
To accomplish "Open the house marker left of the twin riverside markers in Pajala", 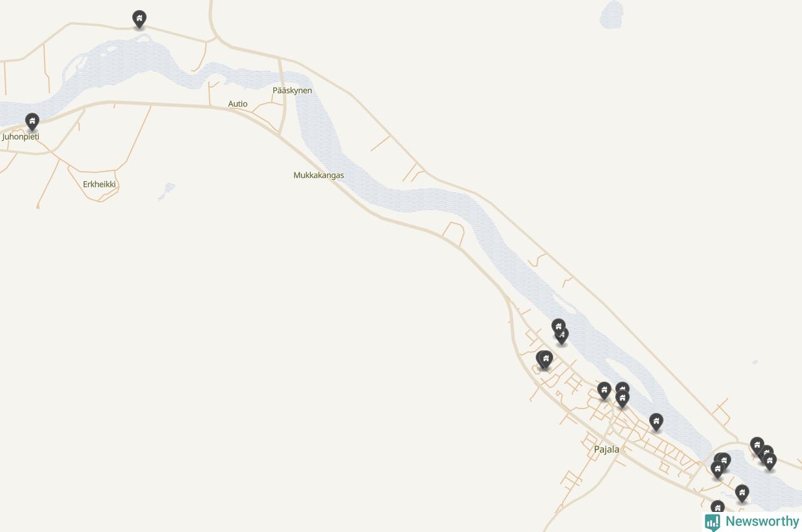I will point(604,392).
